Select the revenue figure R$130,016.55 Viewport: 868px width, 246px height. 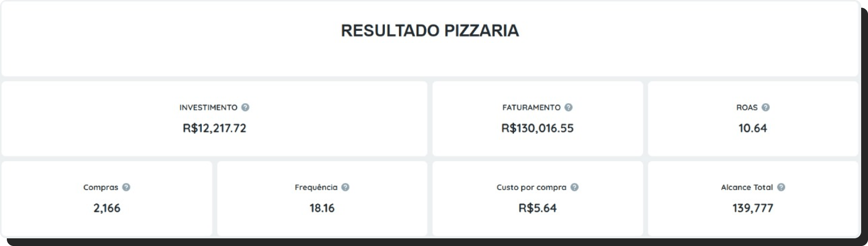pos(537,128)
